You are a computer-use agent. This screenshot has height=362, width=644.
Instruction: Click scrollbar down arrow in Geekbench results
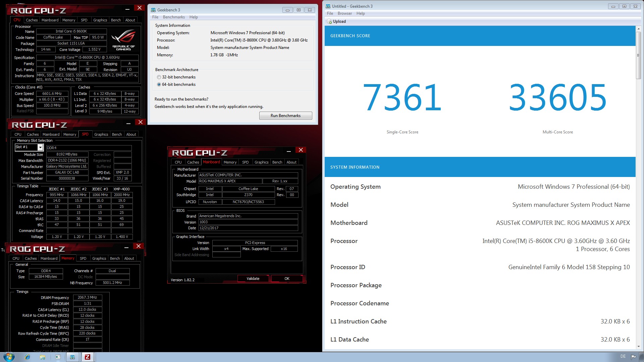click(x=638, y=347)
